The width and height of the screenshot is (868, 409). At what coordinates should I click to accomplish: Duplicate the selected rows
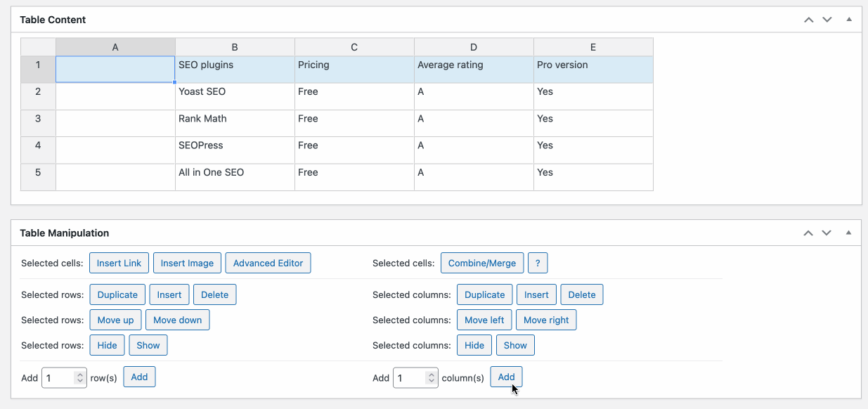point(117,294)
